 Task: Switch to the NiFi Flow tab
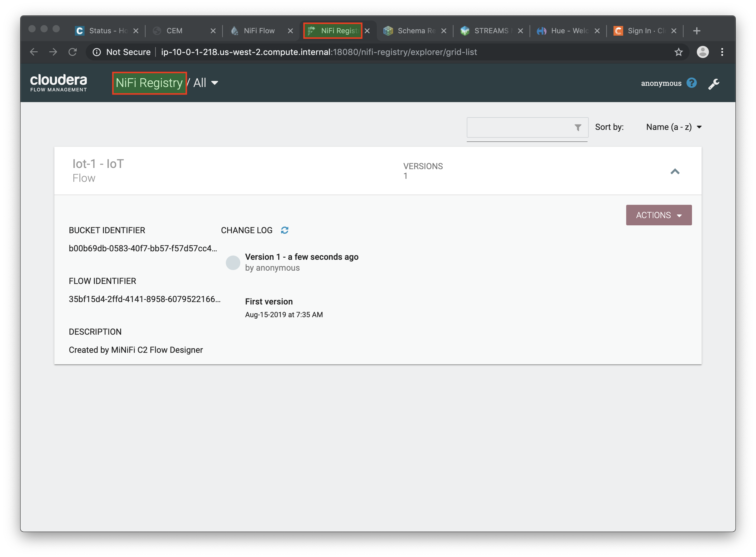pos(259,31)
